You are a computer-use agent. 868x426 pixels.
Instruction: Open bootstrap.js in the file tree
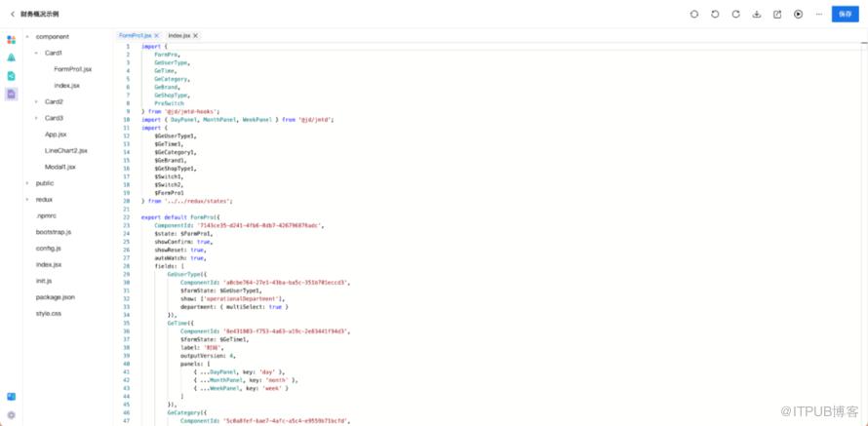53,232
